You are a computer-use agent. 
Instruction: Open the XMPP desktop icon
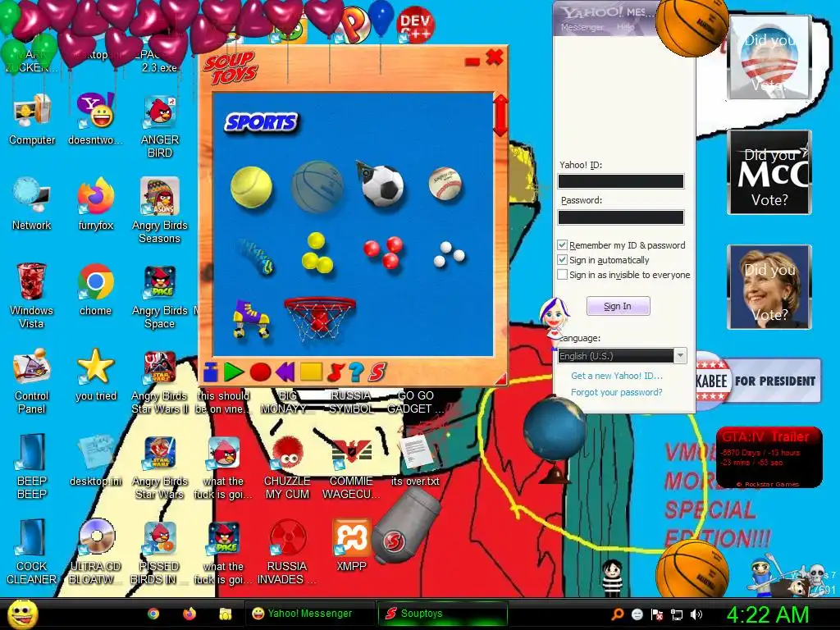coord(351,546)
